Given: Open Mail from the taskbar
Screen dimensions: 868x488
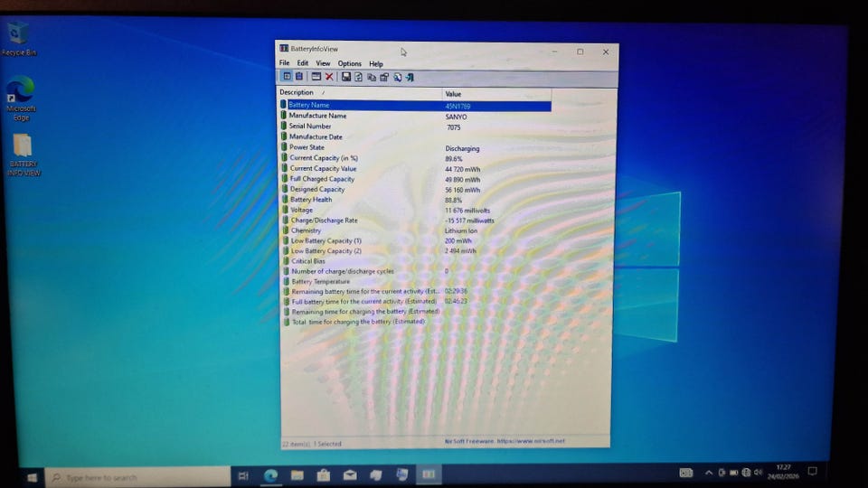Looking at the screenshot, I should tap(350, 474).
